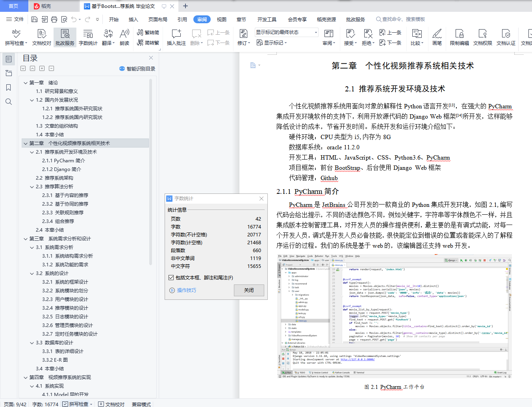Open the 操作技巧 link in dialog
This screenshot has height=407, width=532.
183,290
